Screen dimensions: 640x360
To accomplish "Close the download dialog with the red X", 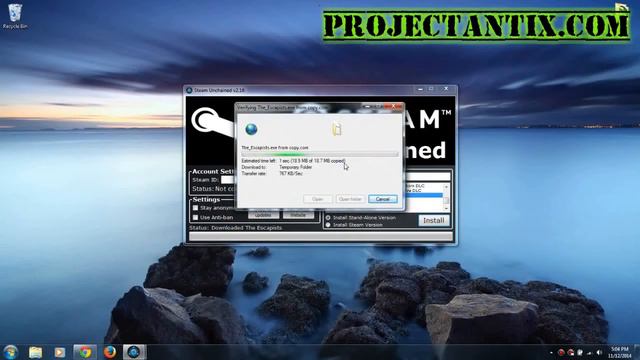I will [x=393, y=107].
